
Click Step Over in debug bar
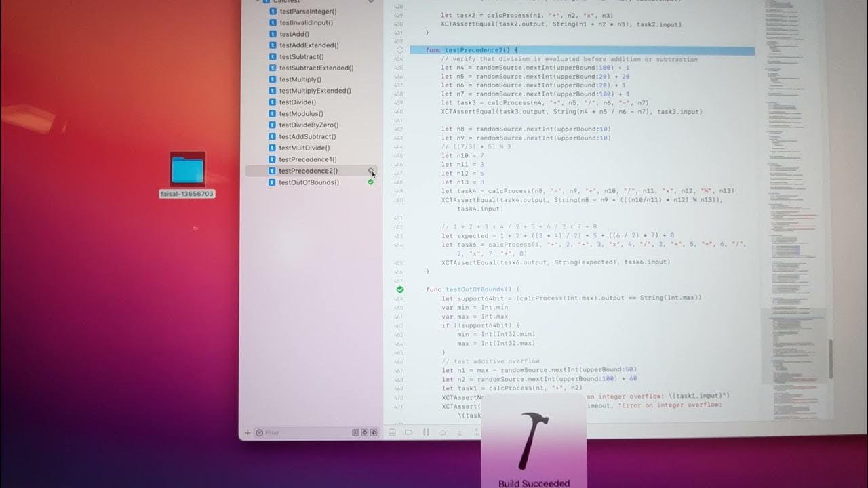[x=443, y=432]
